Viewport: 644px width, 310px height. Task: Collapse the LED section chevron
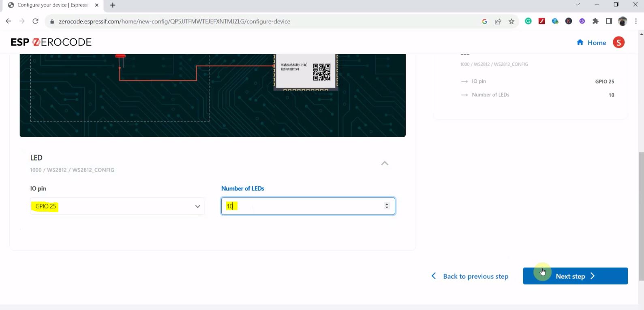(x=385, y=163)
